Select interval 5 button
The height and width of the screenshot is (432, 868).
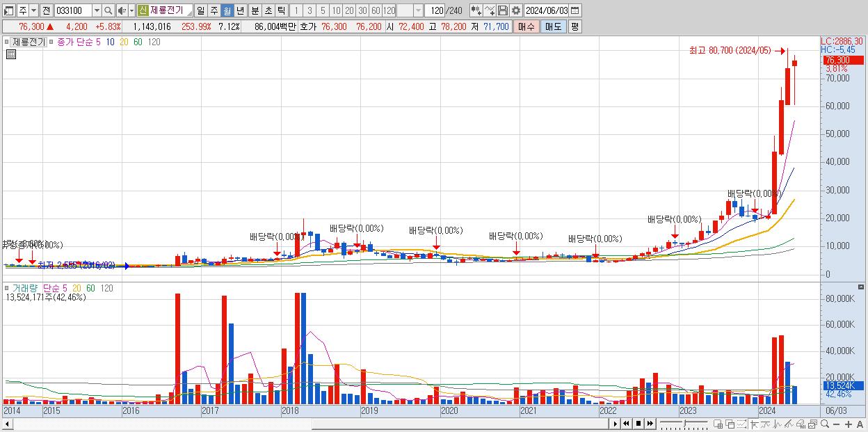322,10
